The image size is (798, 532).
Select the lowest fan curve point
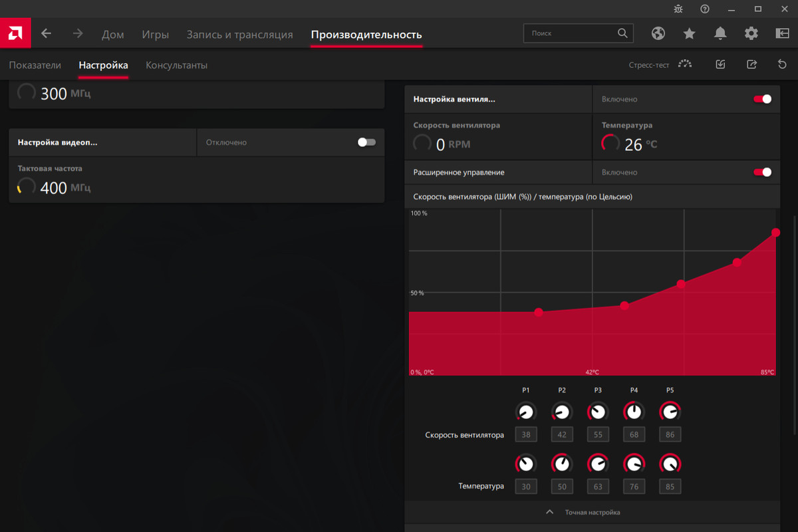539,312
